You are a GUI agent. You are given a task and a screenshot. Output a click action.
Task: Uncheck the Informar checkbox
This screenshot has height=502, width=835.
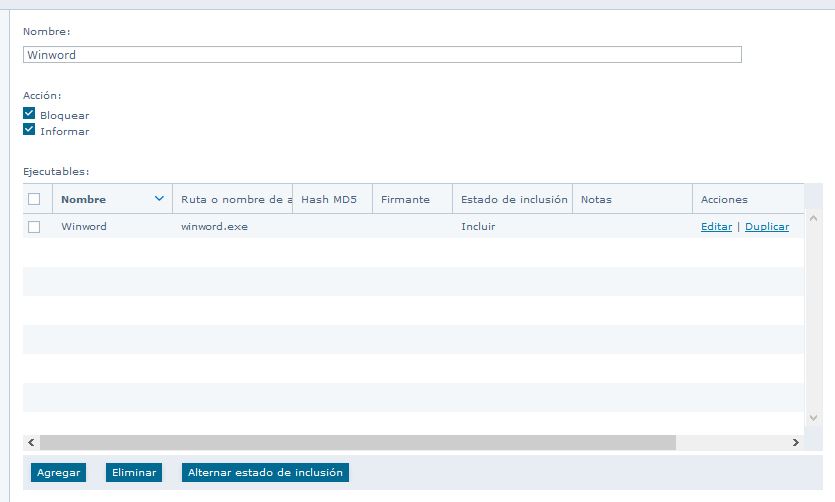(x=29, y=129)
